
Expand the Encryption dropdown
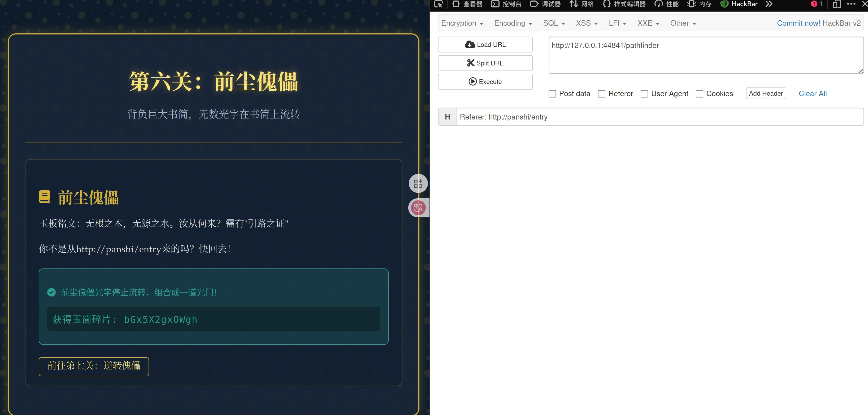(462, 23)
